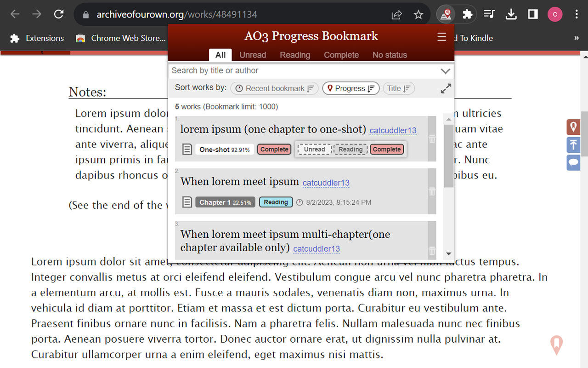Click the blue scroll-to-top sidebar icon
The width and height of the screenshot is (588, 368).
tap(573, 145)
